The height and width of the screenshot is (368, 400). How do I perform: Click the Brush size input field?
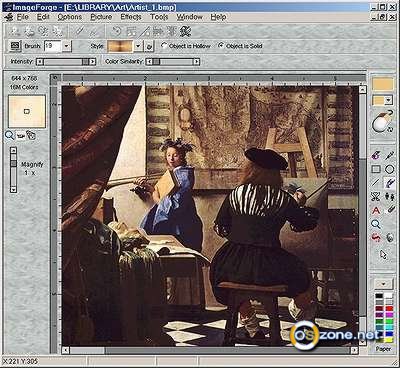tap(53, 46)
